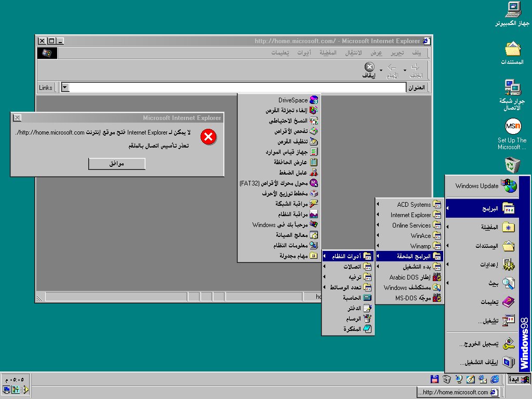Image resolution: width=532 pixels, height=399 pixels.
Task: Click the Start (ابدأ) button
Action: (x=519, y=379)
